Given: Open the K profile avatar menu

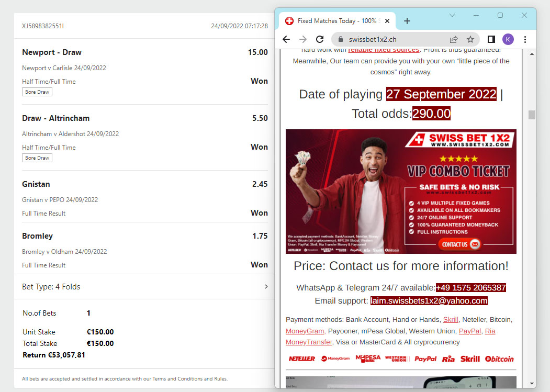Looking at the screenshot, I should tap(508, 39).
